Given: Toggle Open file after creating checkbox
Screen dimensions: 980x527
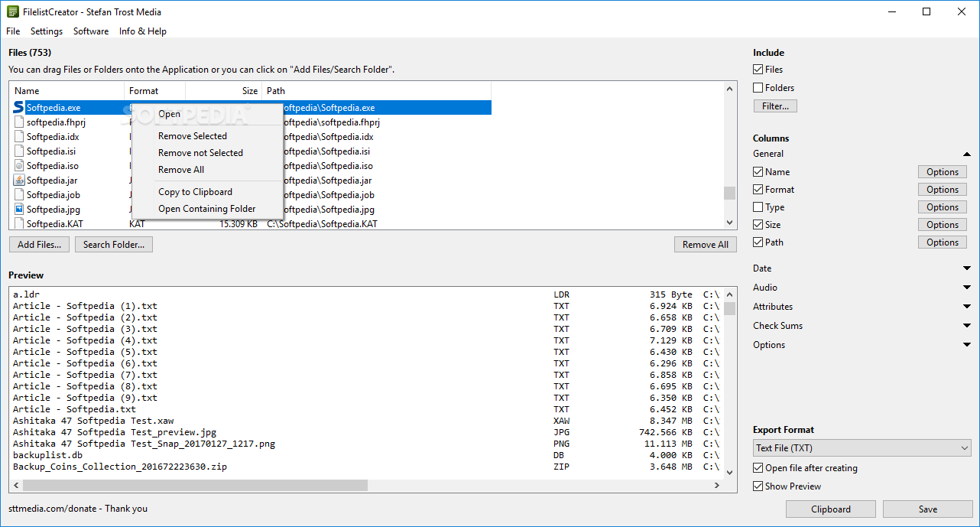Looking at the screenshot, I should pyautogui.click(x=758, y=468).
